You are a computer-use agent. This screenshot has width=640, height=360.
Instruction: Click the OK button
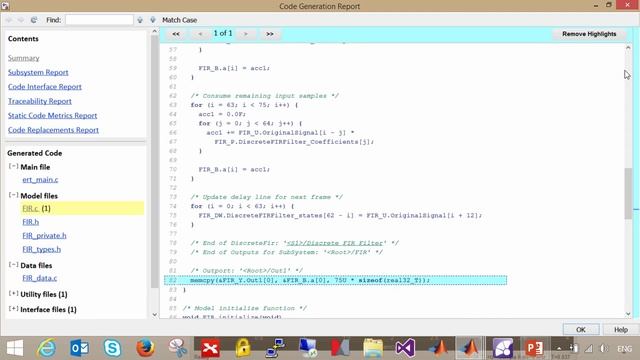click(581, 329)
